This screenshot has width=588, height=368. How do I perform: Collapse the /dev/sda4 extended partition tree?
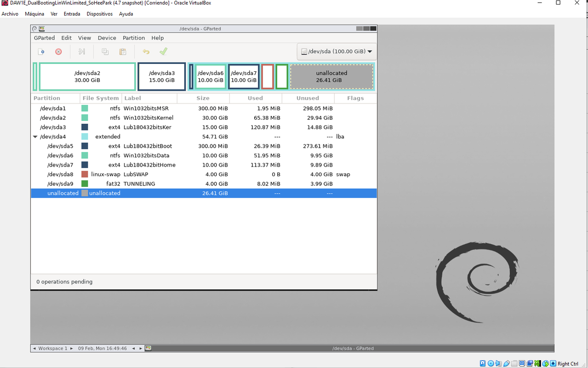click(x=35, y=137)
